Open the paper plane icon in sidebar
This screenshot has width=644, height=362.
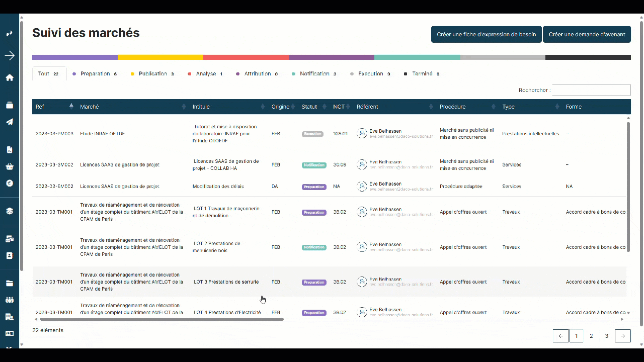[x=10, y=122]
